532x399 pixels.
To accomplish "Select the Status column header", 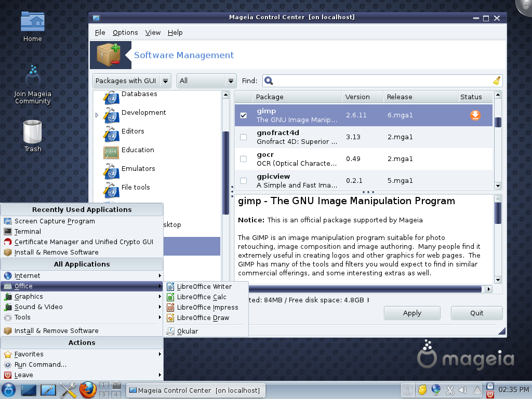I will click(475, 97).
